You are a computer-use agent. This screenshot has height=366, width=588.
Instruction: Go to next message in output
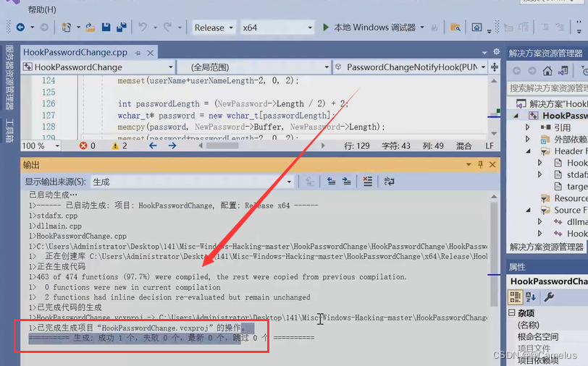pyautogui.click(x=347, y=182)
